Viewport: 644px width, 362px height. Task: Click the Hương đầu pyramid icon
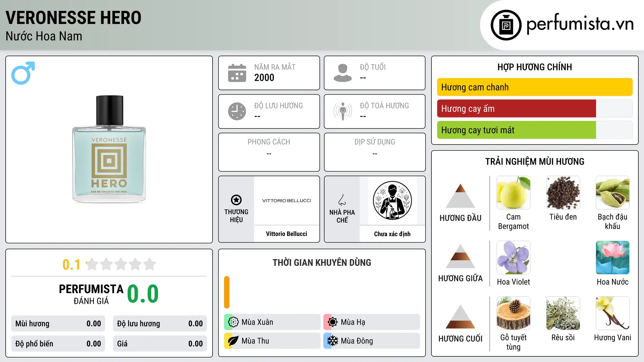(460, 196)
